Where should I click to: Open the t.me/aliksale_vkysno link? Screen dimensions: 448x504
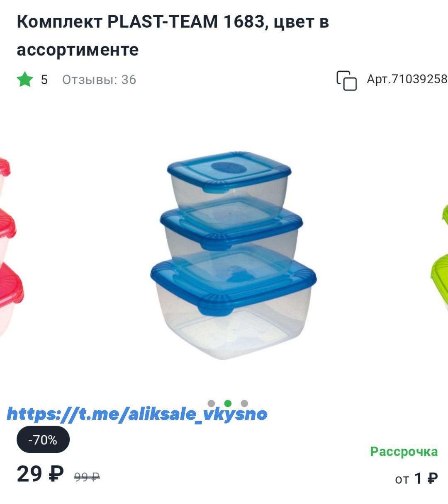click(x=137, y=414)
